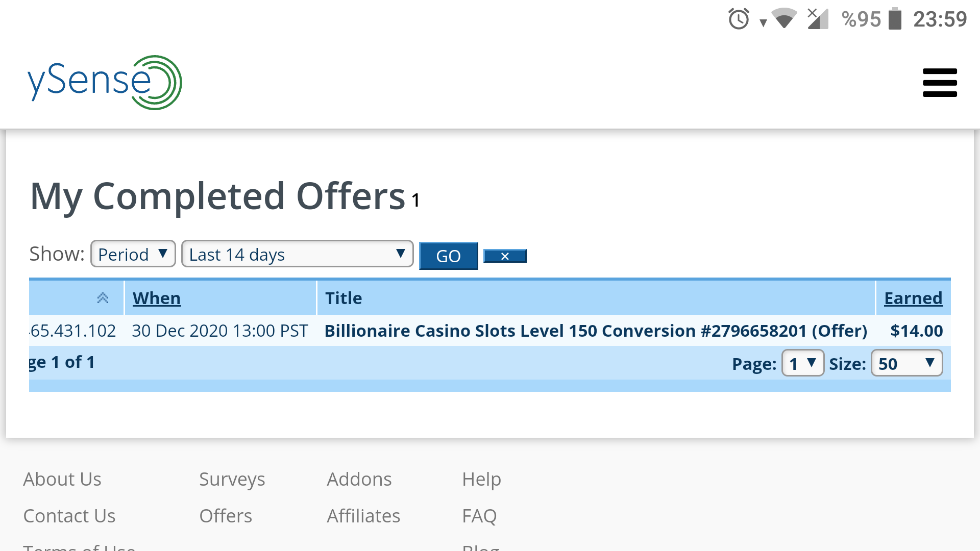Visit the Contact Us page
Image resolution: width=980 pixels, height=551 pixels.
[69, 516]
